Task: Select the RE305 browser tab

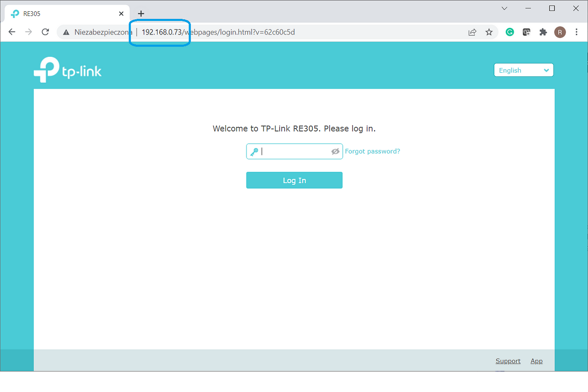Action: tap(67, 13)
